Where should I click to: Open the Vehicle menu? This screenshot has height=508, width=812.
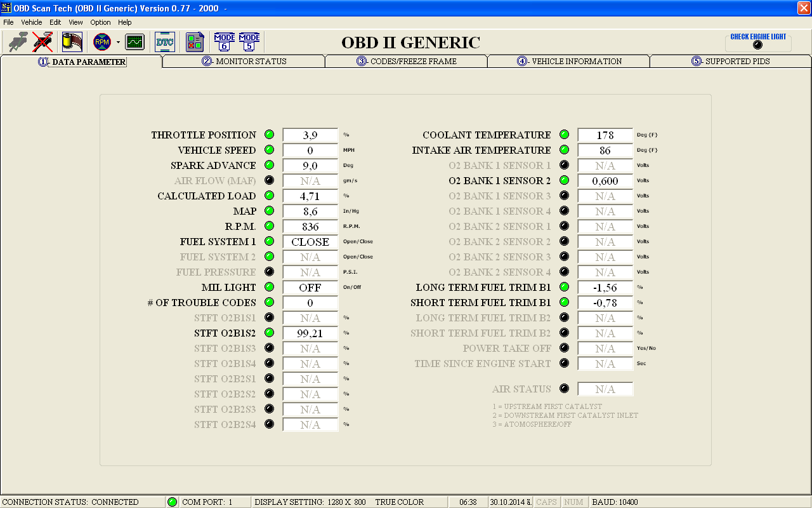(32, 22)
